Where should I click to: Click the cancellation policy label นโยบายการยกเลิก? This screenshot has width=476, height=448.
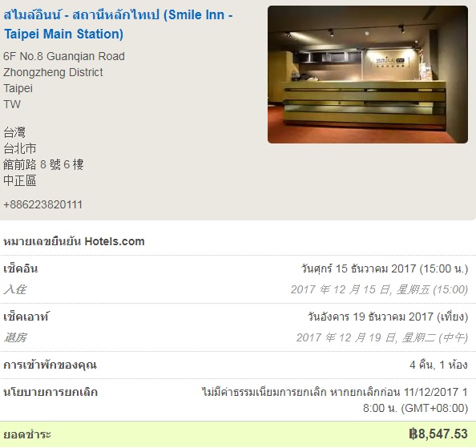(50, 392)
